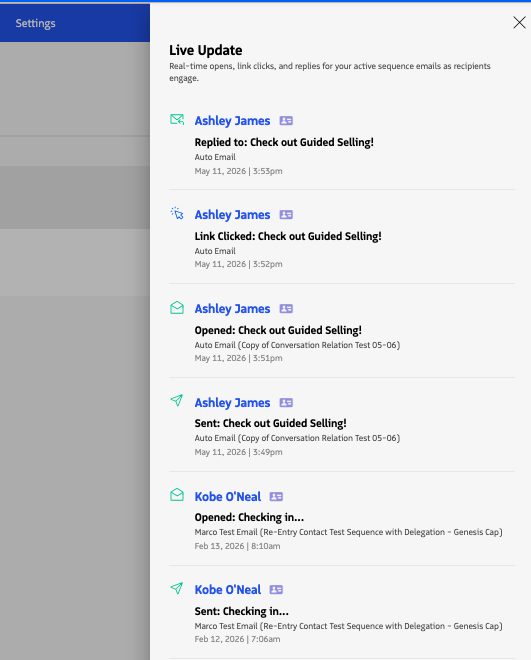
Task: Open contact card icon in the Replied entry
Action: pos(286,121)
